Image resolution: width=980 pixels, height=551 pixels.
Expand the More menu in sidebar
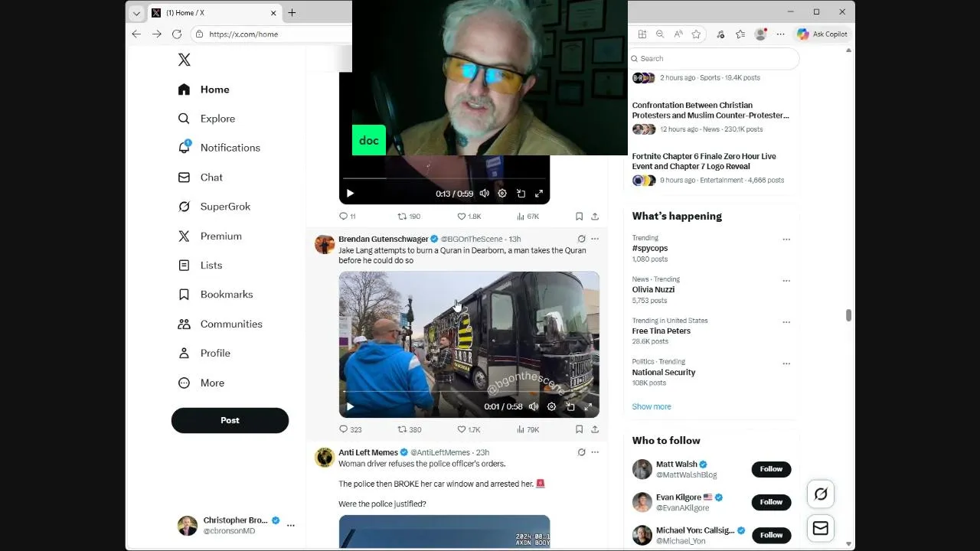click(x=201, y=383)
